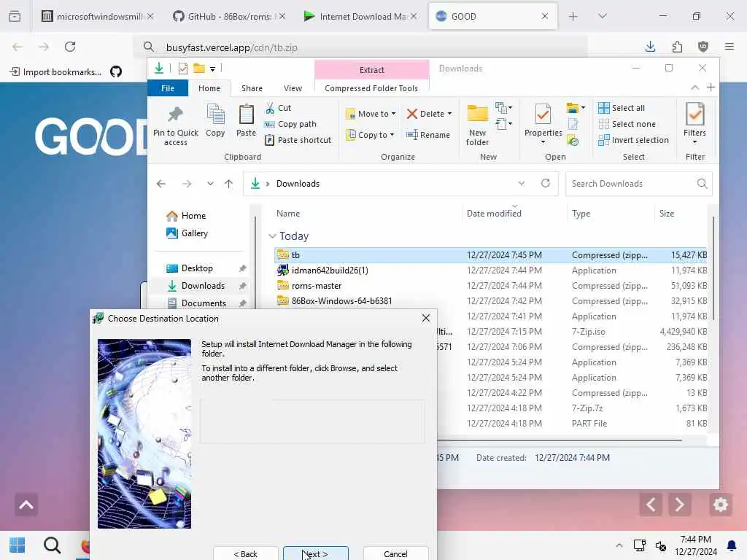Viewport: 747px width, 560px height.
Task: Open recent locations dropdown arrow
Action: (x=210, y=184)
